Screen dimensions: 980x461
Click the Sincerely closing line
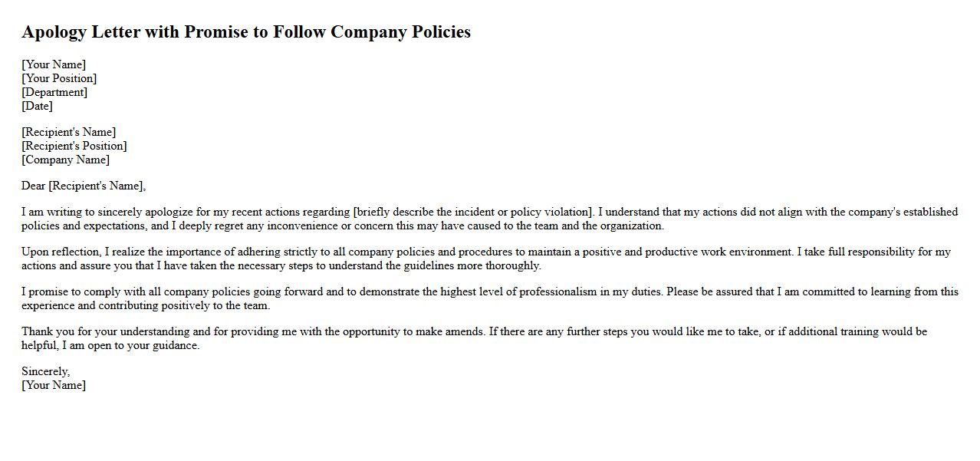click(x=45, y=371)
